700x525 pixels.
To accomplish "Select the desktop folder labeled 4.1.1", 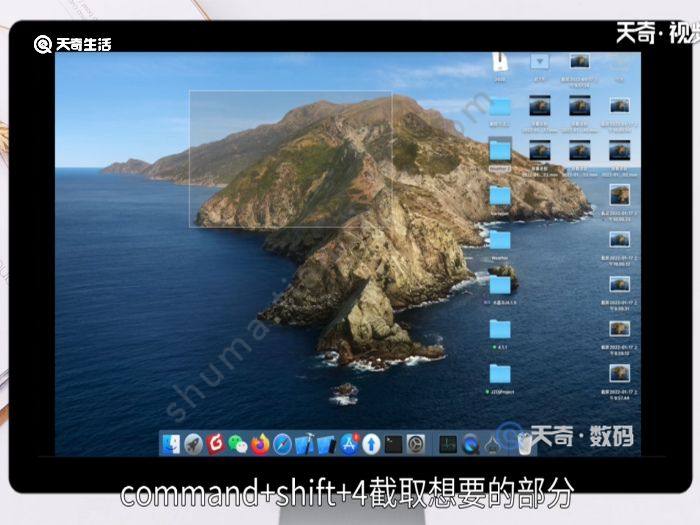I will pos(500,330).
